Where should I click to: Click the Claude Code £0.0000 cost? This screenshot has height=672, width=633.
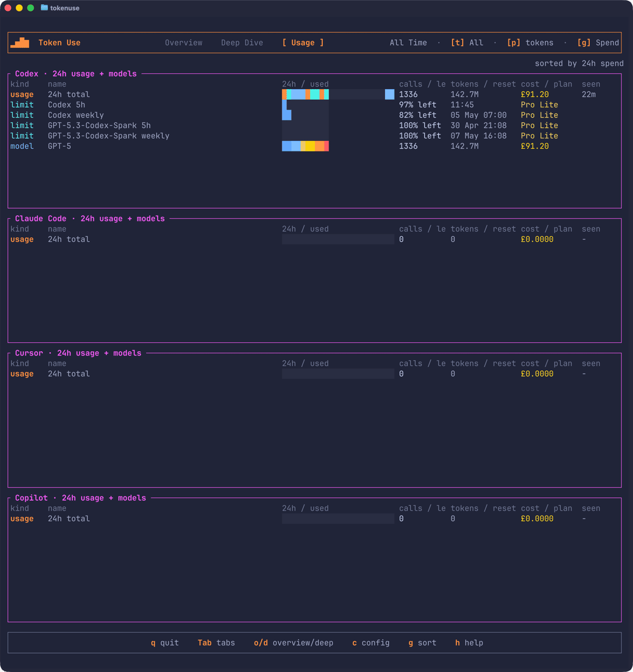click(x=537, y=239)
